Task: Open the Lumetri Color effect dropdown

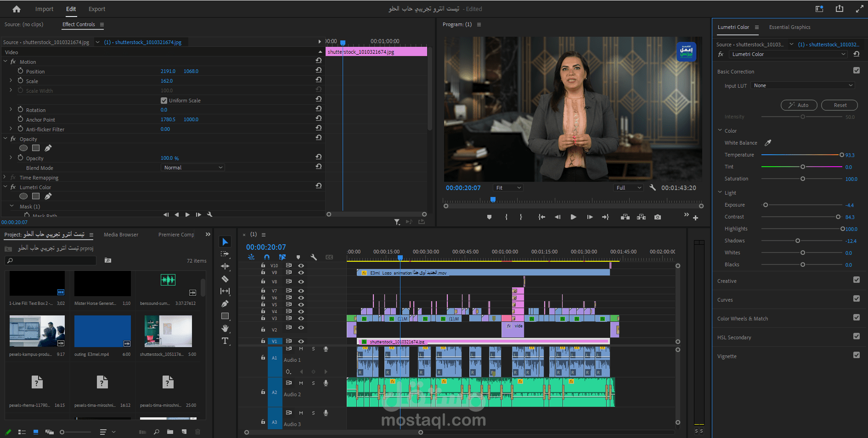Action: [788, 54]
